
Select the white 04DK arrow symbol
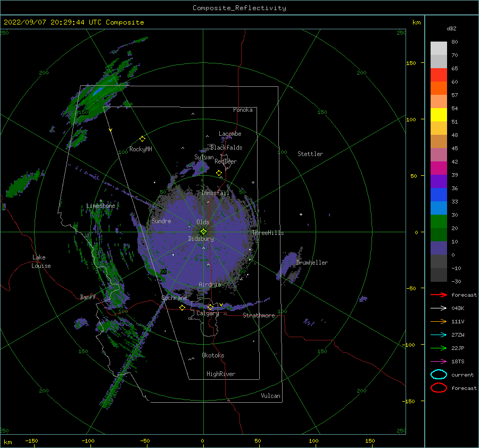coord(439,308)
